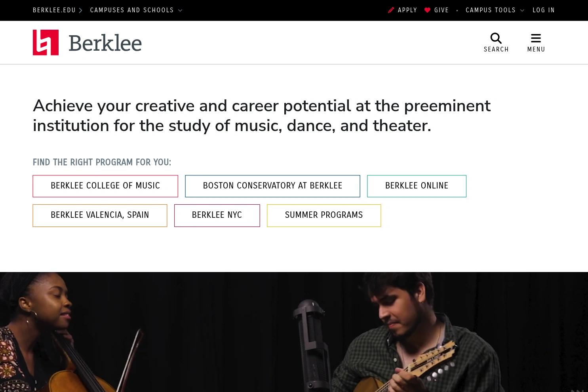Image resolution: width=588 pixels, height=392 pixels.
Task: Click the red pencil Apply icon
Action: [391, 10]
